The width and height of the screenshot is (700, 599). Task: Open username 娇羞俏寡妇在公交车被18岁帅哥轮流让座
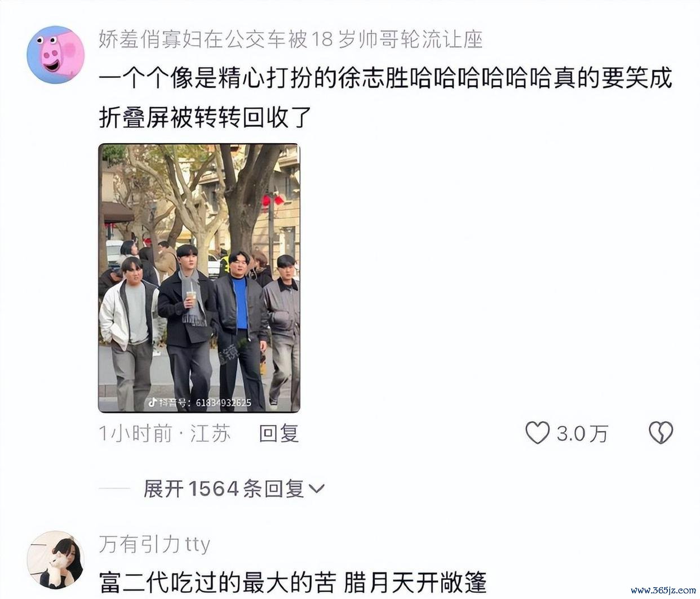(x=290, y=39)
